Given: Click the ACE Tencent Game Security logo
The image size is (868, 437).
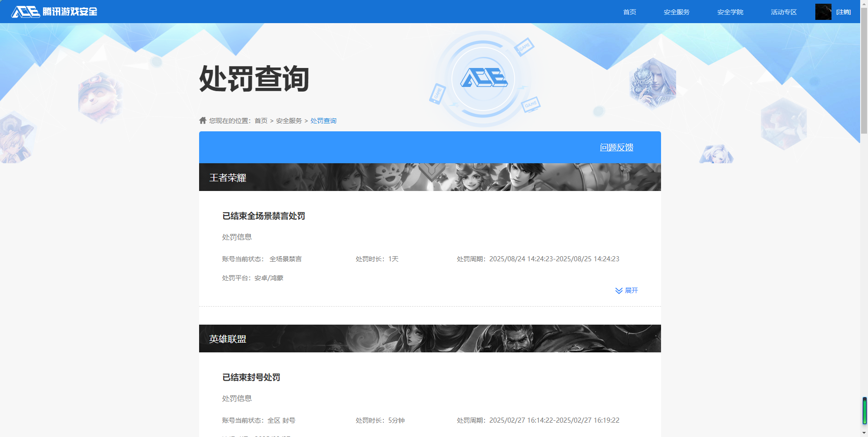Looking at the screenshot, I should click(x=55, y=12).
